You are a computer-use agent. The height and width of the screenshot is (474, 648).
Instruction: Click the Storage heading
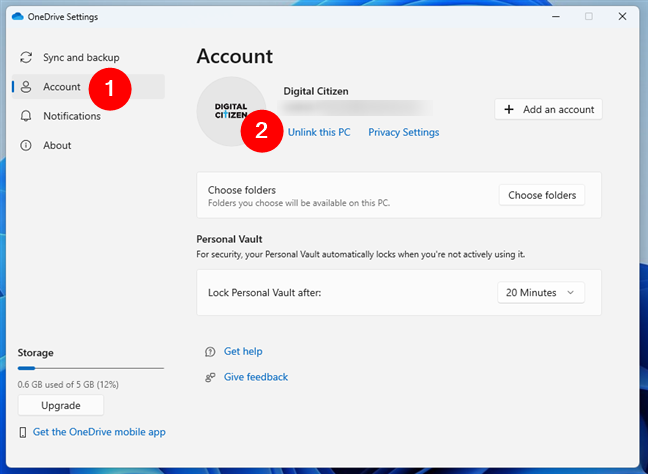(x=36, y=353)
